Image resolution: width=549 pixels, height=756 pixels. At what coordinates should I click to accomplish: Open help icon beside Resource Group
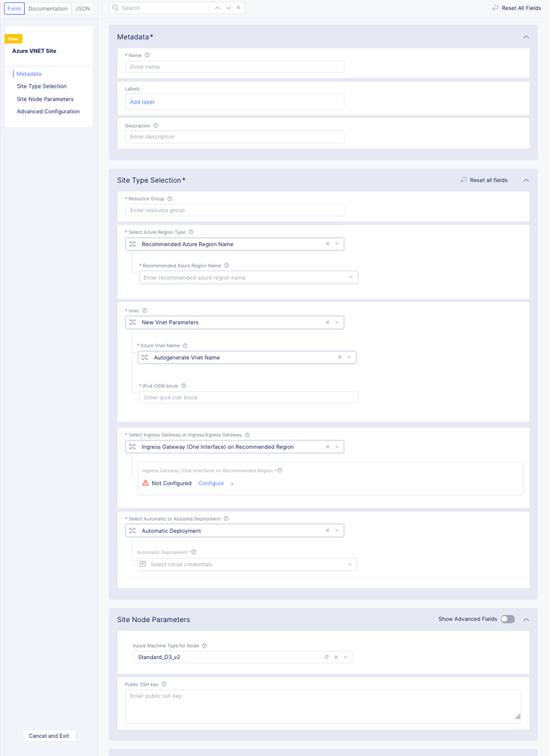[x=170, y=199]
